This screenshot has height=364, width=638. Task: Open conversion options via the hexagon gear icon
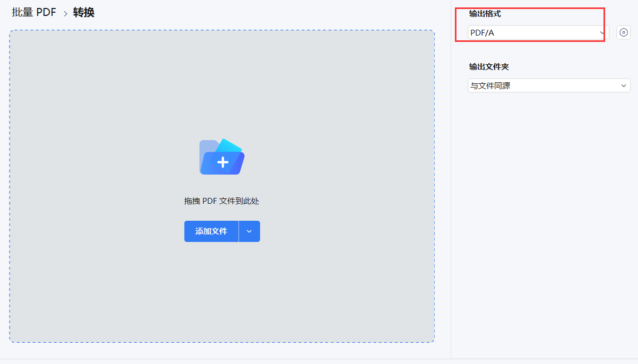[x=624, y=32]
